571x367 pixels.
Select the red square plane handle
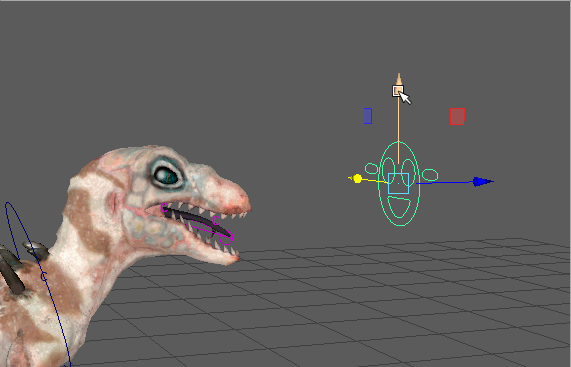[457, 117]
